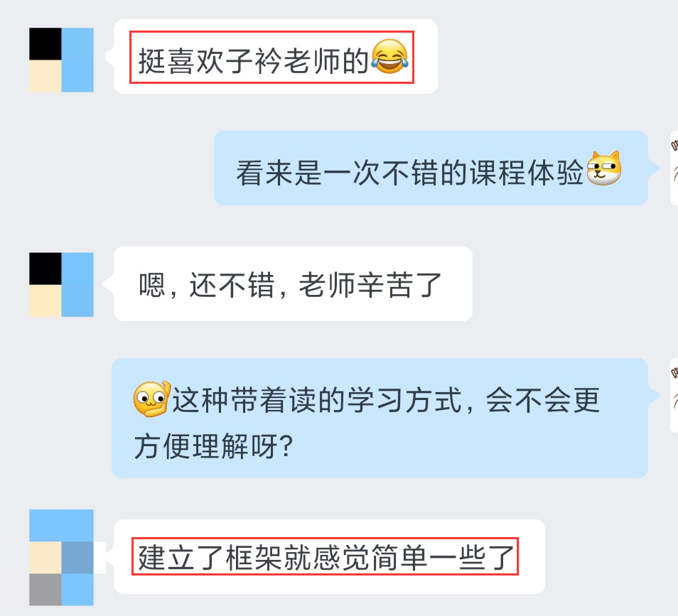Select the 挺喜欢子衿老师的 message bubble
The height and width of the screenshot is (616, 678).
tap(276, 57)
